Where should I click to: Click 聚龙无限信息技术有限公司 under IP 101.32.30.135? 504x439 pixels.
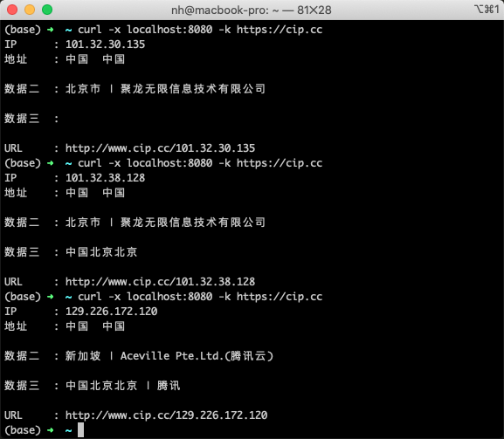click(x=193, y=89)
